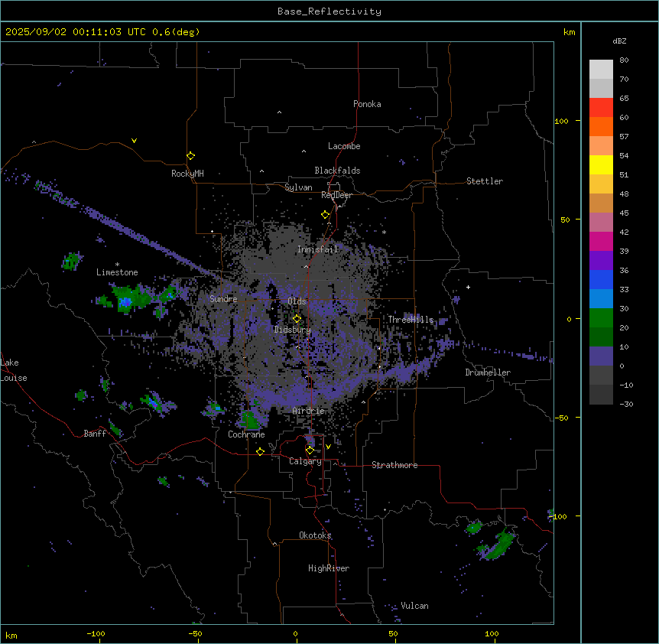The height and width of the screenshot is (644, 659).
Task: Click the Limestone label
Action: 117,272
